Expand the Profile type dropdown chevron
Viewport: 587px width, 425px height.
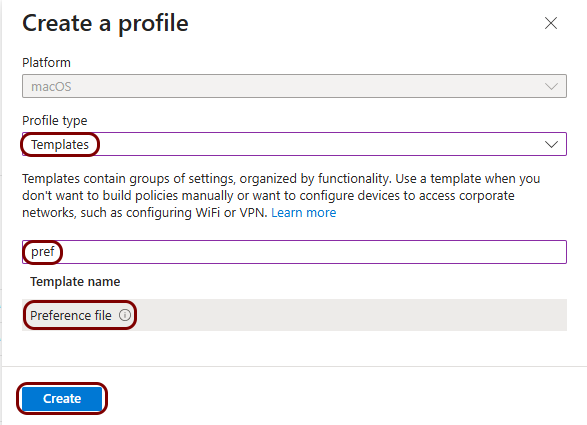(551, 144)
